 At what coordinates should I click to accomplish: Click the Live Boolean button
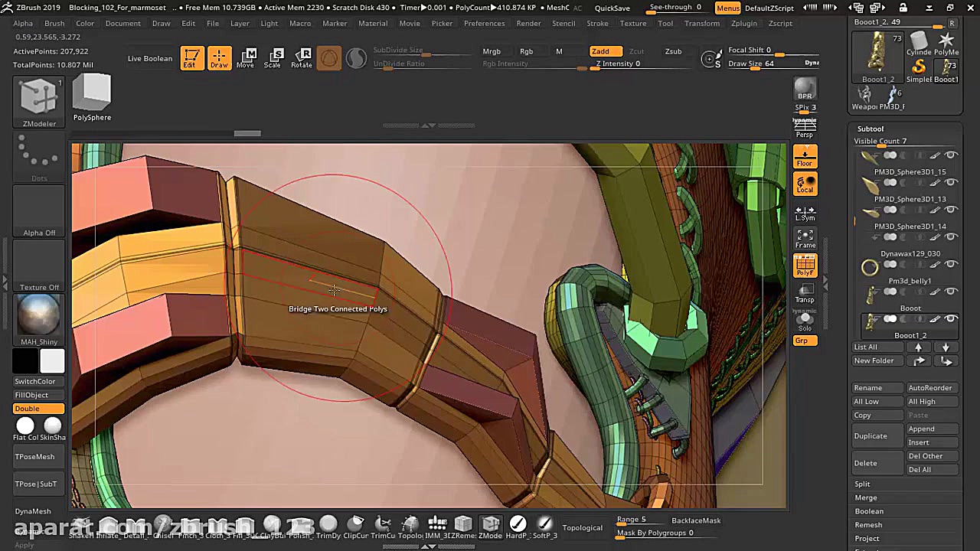[x=150, y=58]
